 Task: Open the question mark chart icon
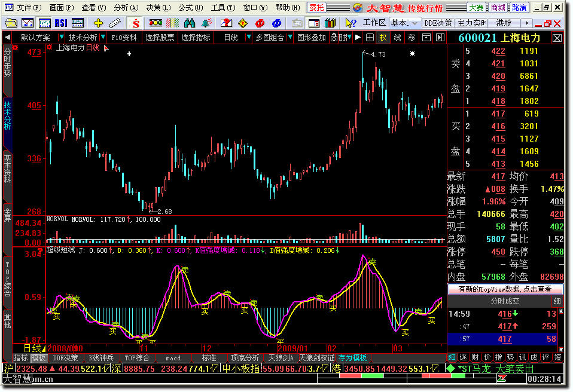[226, 23]
